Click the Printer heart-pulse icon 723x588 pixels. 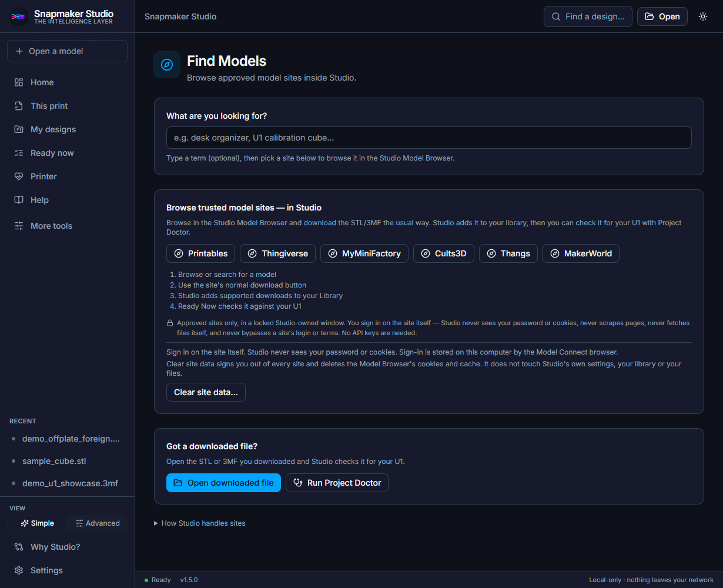(x=19, y=176)
